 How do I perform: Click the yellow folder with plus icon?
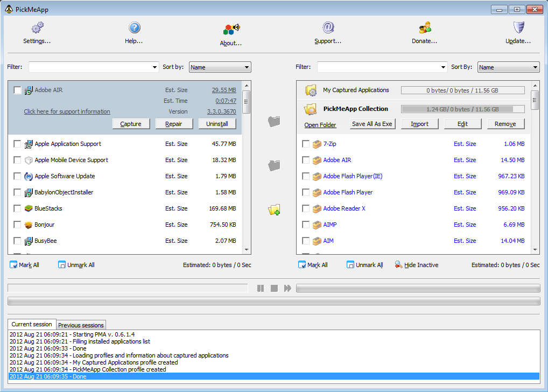(x=274, y=209)
